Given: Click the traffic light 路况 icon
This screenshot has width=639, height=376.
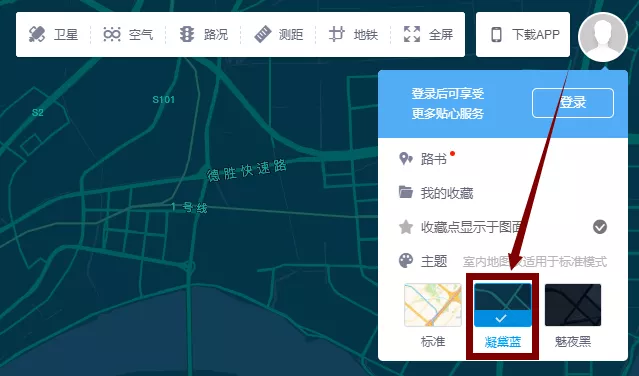Looking at the screenshot, I should 187,34.
